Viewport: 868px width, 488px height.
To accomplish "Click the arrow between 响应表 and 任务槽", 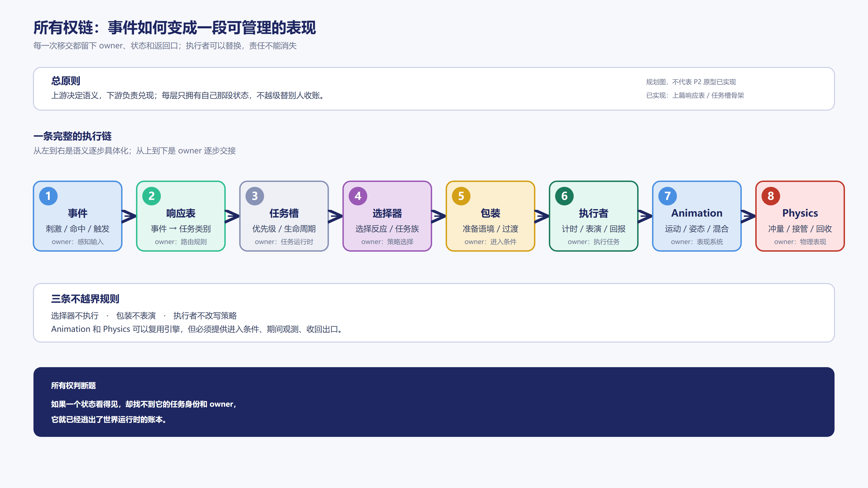I will (232, 216).
